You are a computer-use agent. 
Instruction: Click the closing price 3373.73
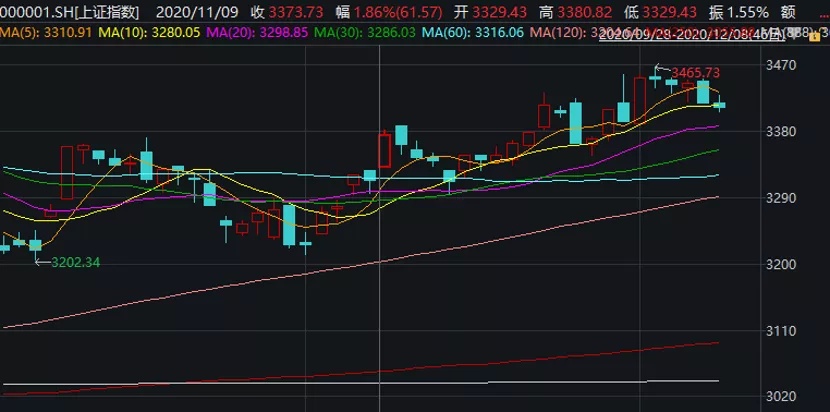[x=296, y=12]
